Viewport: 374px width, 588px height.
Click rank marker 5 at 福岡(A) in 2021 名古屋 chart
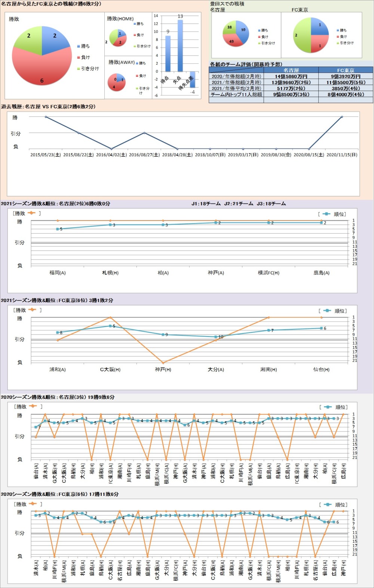click(x=58, y=229)
